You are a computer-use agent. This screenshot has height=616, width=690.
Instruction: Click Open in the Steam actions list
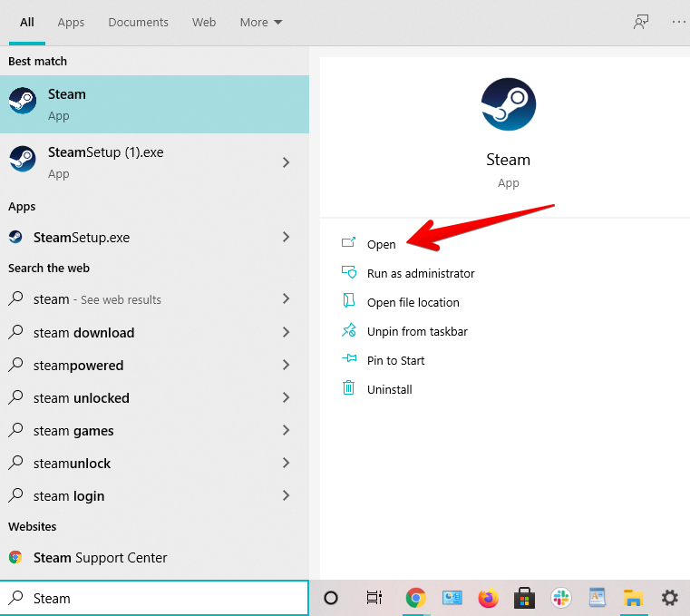tap(381, 244)
